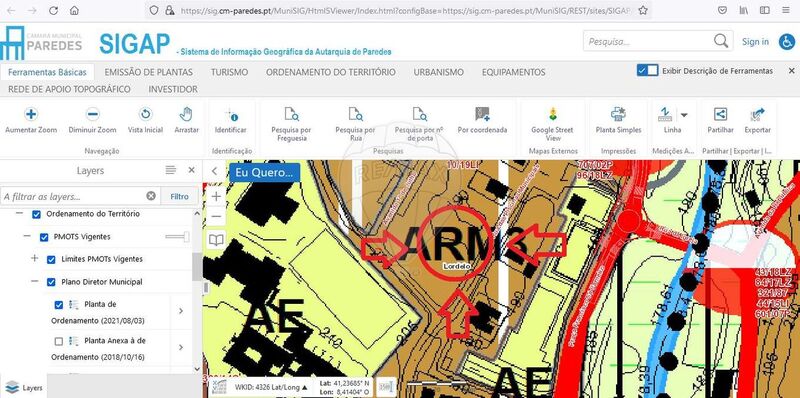Click the Exportar tool icon
800x398 pixels.
pyautogui.click(x=758, y=114)
